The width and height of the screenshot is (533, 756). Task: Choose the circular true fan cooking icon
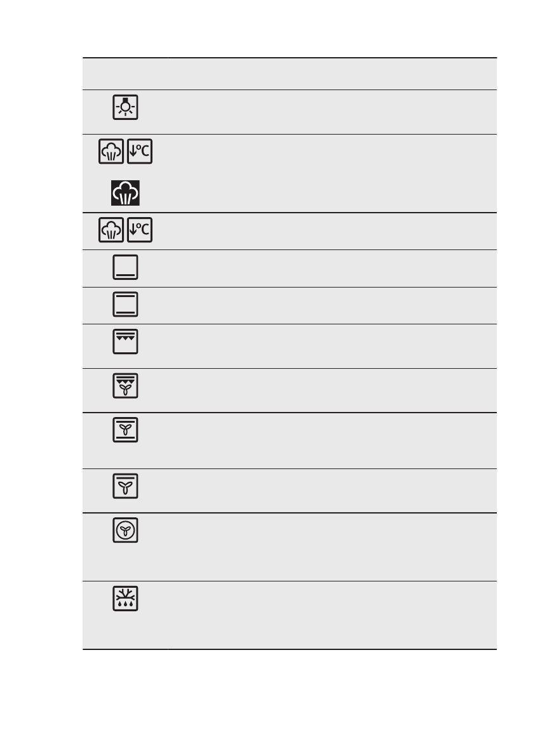[126, 531]
